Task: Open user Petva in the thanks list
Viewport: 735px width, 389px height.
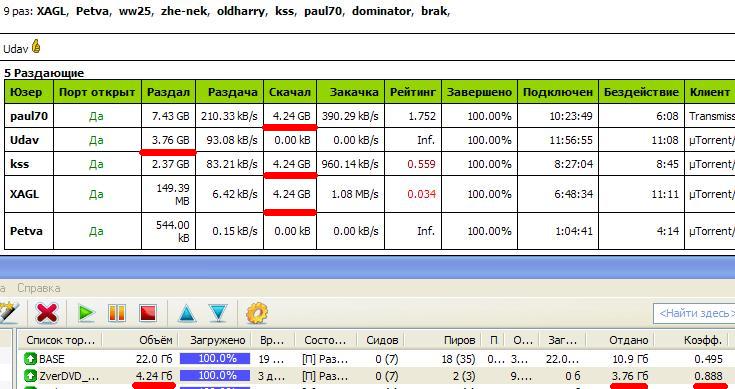Action: coord(92,11)
